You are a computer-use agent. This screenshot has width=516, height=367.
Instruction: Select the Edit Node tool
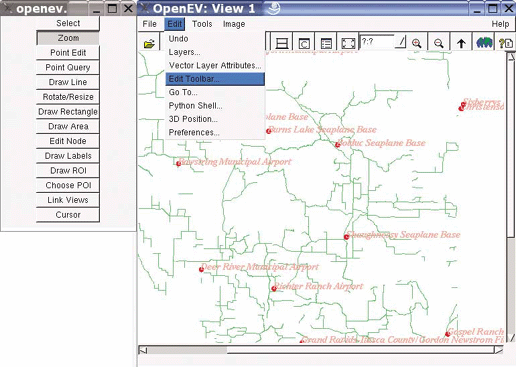[x=68, y=141]
